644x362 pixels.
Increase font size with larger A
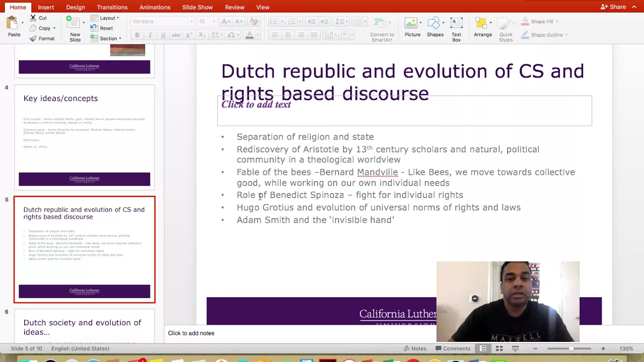tap(225, 22)
